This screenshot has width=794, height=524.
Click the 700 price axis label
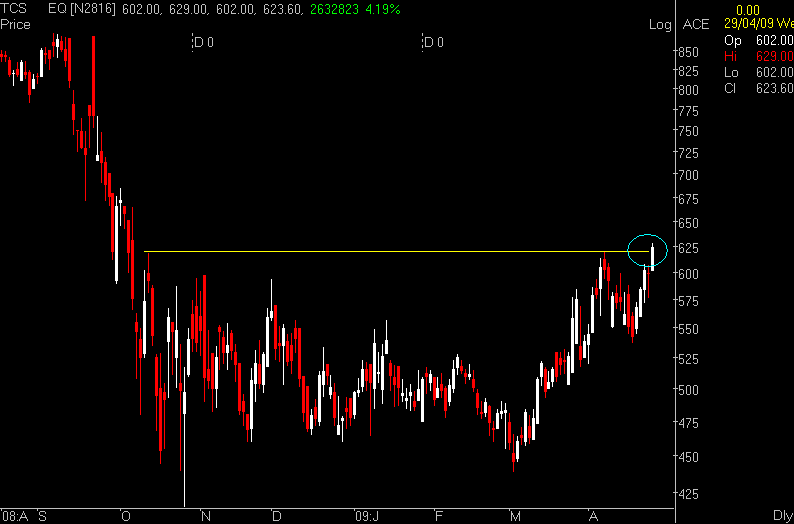[688, 175]
